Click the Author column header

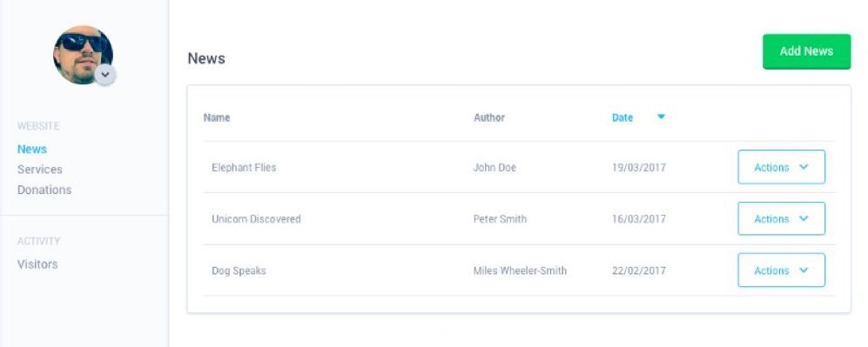click(x=489, y=117)
